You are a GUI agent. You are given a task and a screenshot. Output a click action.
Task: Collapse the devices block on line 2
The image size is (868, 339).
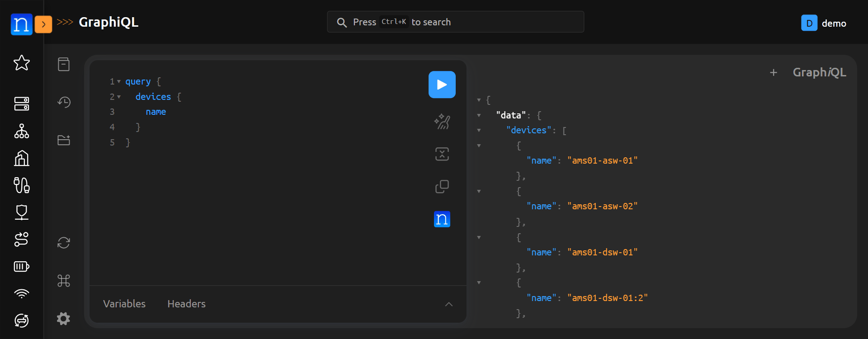click(119, 97)
